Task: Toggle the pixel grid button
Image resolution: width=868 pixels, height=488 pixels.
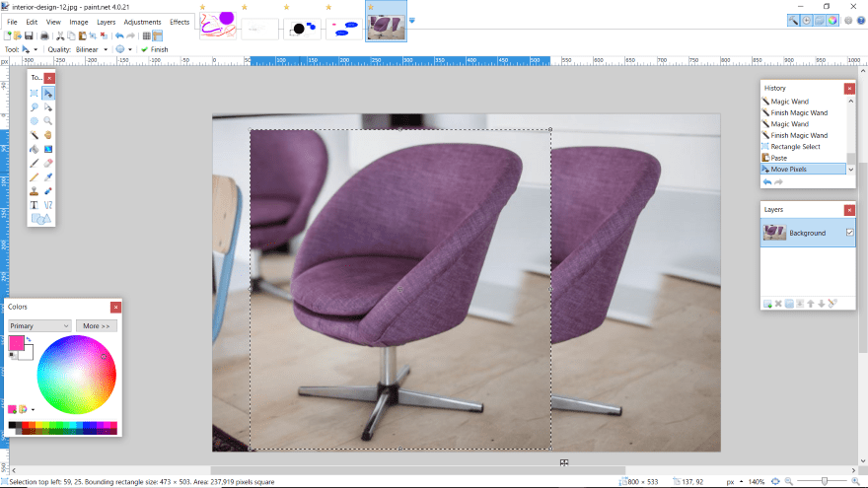Action: pyautogui.click(x=147, y=35)
